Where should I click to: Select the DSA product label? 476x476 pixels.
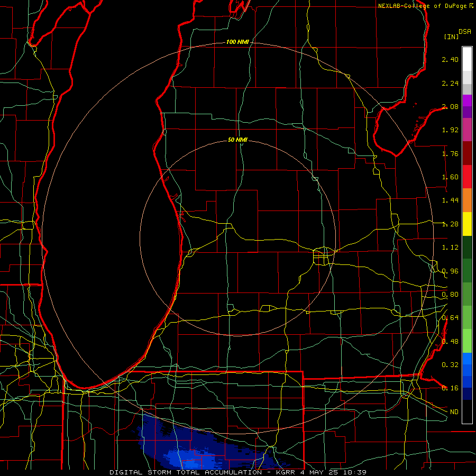(465, 32)
